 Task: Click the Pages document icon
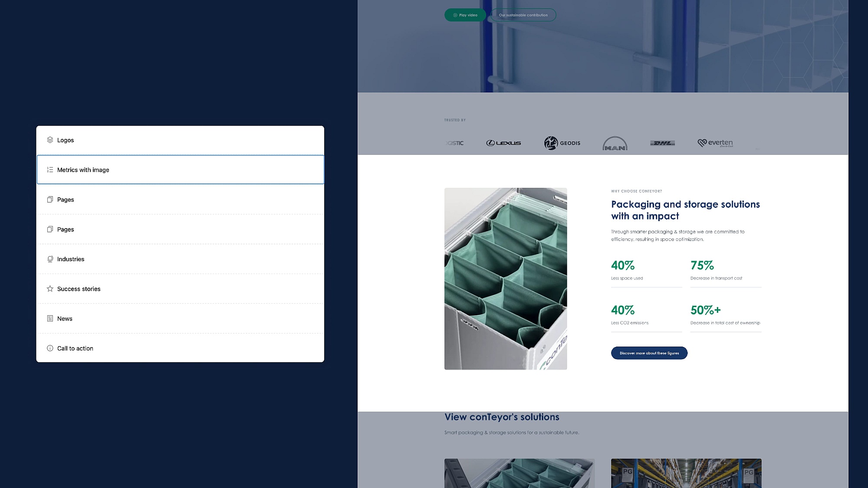pyautogui.click(x=50, y=199)
